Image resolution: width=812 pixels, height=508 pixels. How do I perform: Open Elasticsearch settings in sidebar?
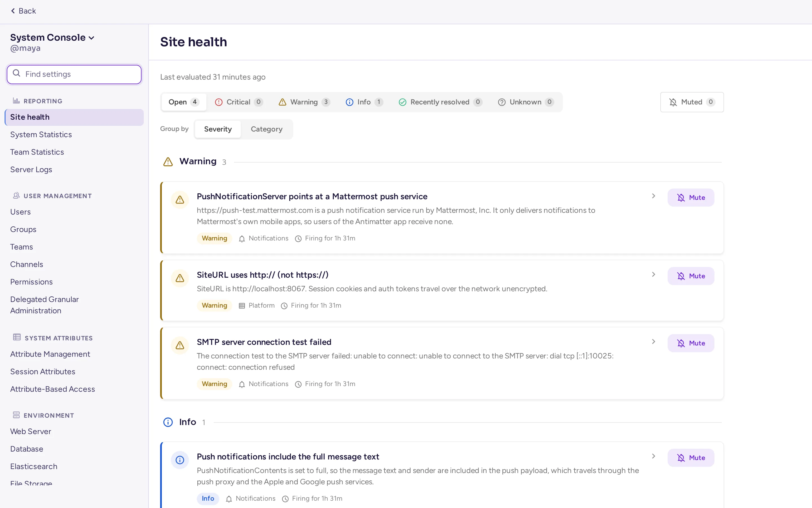click(x=74, y=466)
